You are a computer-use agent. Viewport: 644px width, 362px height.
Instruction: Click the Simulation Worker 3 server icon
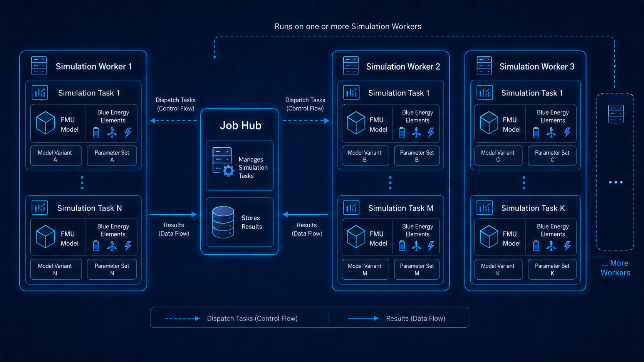point(484,66)
